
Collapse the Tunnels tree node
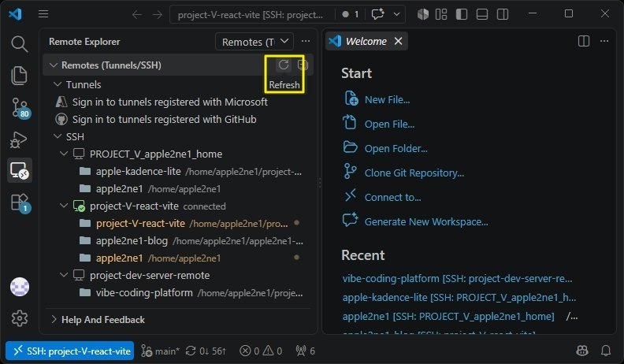coord(58,84)
